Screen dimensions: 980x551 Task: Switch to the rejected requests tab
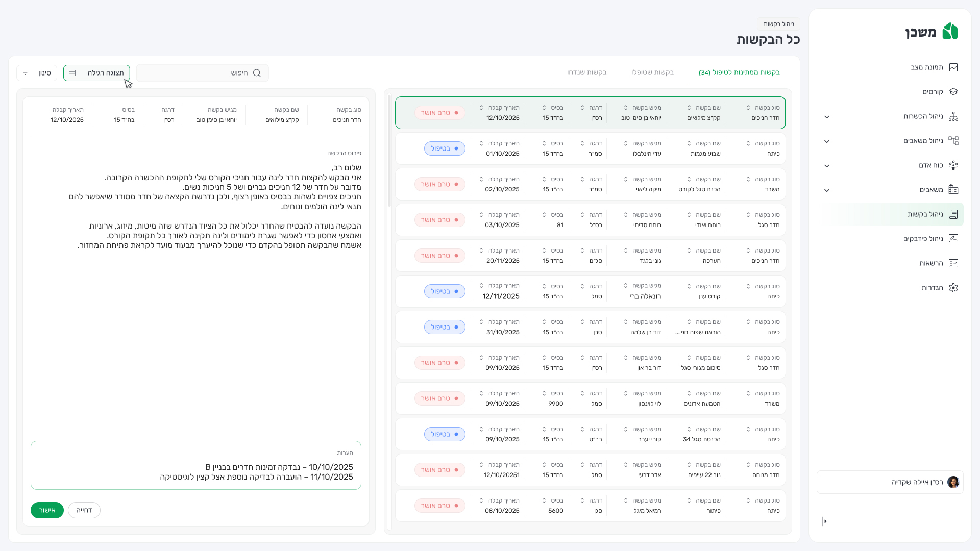[586, 72]
